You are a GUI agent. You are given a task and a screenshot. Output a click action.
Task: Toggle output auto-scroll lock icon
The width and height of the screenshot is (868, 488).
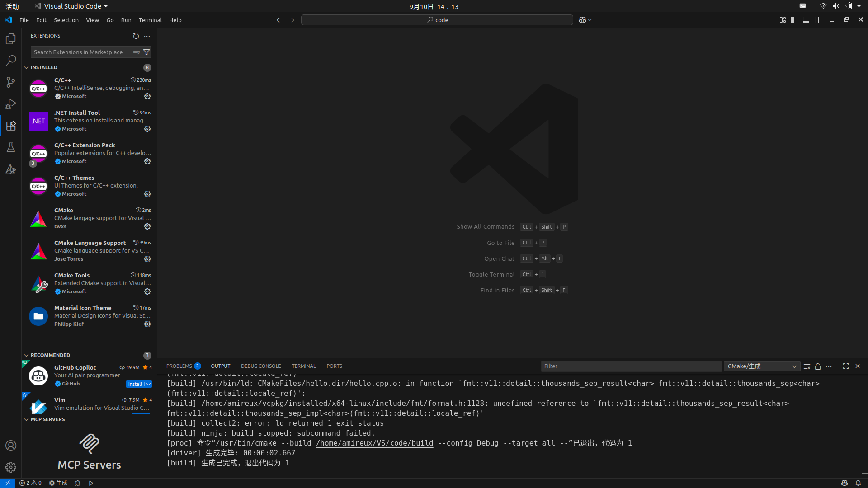(x=818, y=366)
